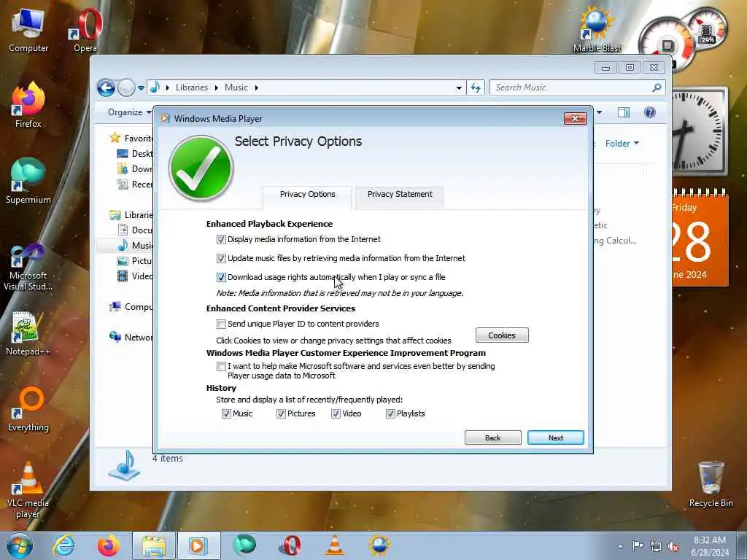Open the Action Center flag tray icon

coord(638,546)
